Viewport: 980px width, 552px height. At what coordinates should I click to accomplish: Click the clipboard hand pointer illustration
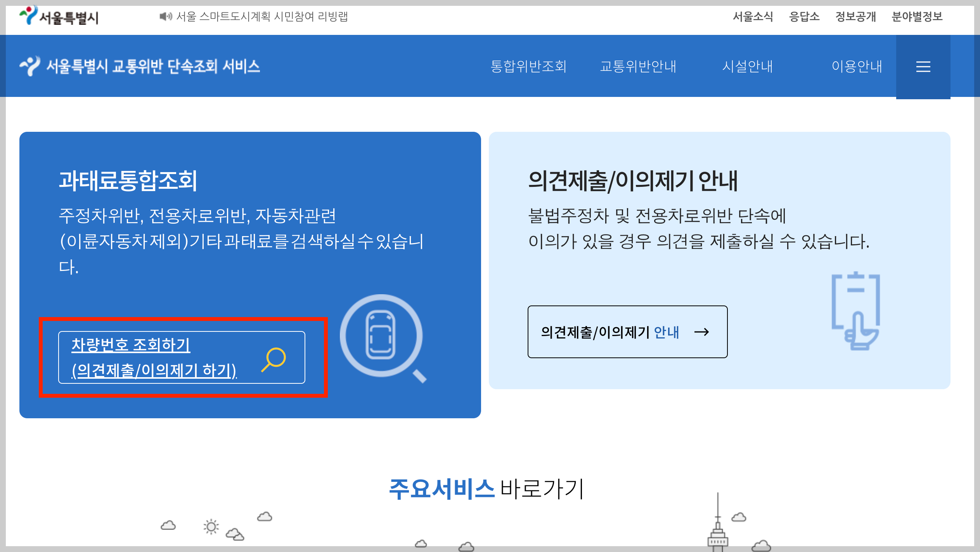click(x=856, y=311)
